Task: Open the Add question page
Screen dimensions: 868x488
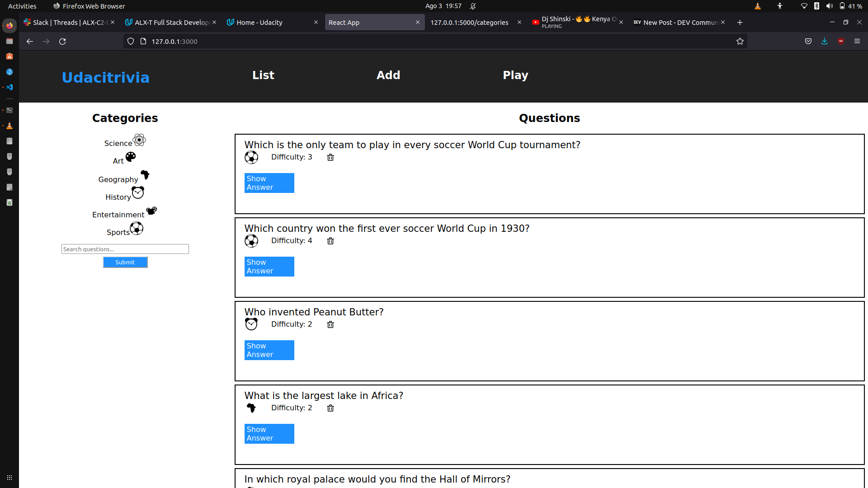Action: pos(388,75)
